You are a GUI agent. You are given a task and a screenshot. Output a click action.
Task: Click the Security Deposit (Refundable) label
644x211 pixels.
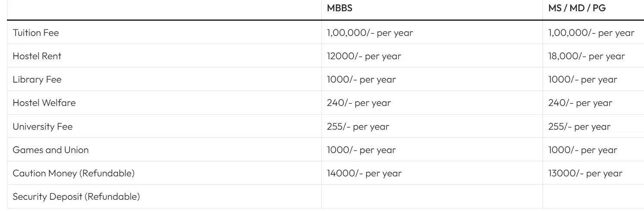pyautogui.click(x=76, y=197)
